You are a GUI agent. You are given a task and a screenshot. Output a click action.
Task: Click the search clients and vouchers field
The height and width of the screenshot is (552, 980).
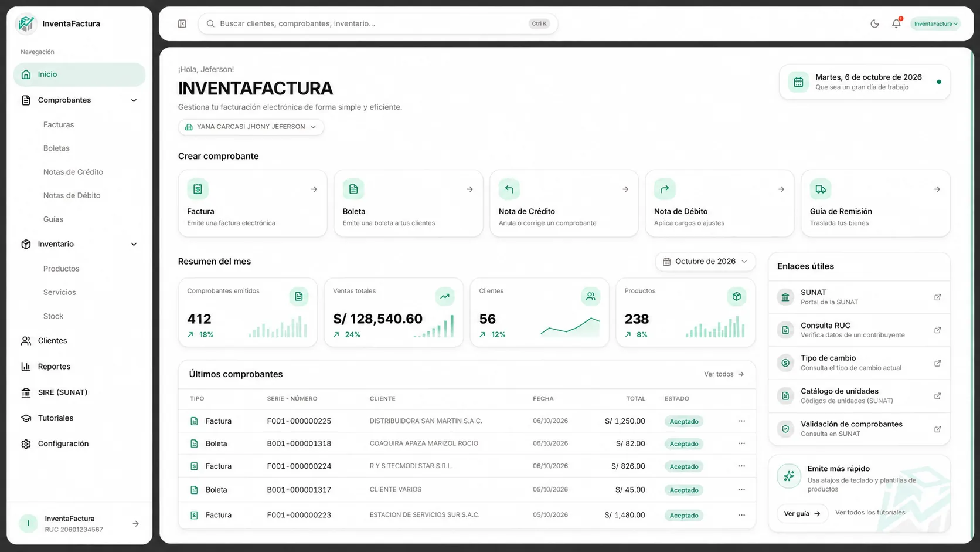coord(377,23)
